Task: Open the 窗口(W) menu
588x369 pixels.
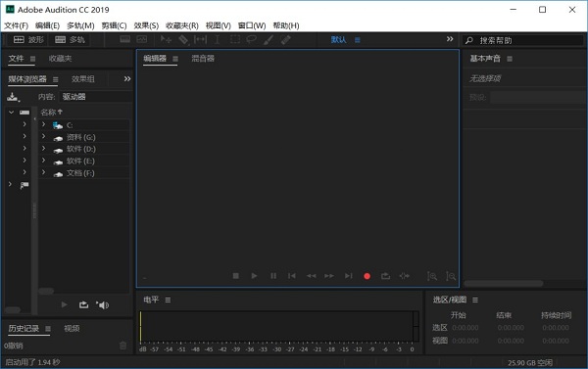Action: coord(252,25)
